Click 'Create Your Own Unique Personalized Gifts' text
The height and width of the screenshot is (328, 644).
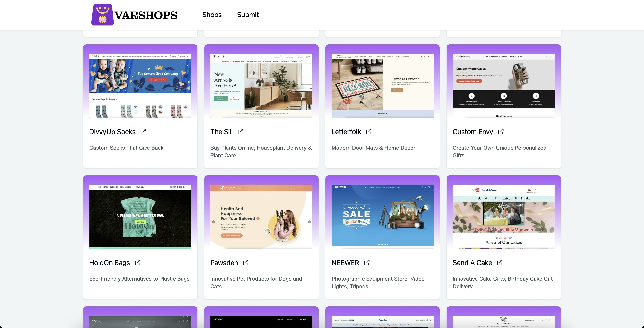click(499, 152)
